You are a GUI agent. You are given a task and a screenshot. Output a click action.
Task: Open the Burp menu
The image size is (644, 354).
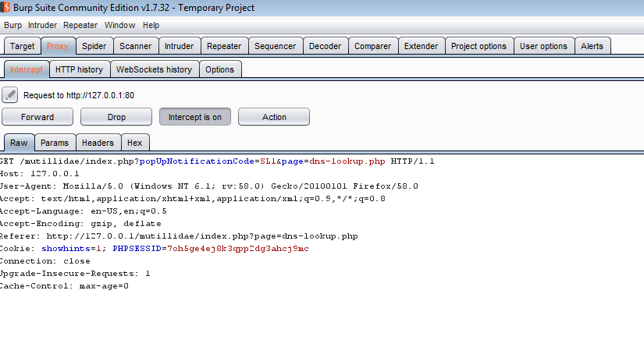[12, 26]
